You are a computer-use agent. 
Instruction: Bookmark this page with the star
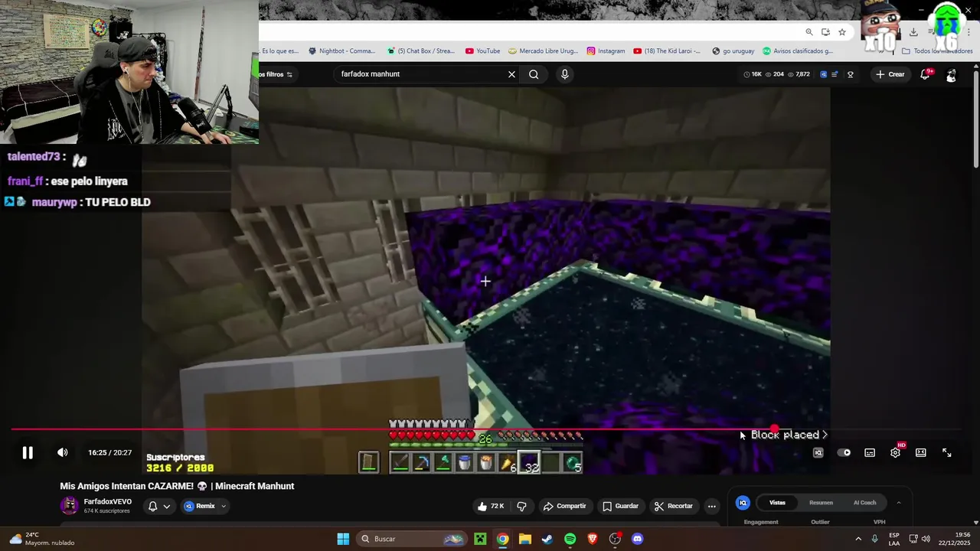tap(842, 32)
